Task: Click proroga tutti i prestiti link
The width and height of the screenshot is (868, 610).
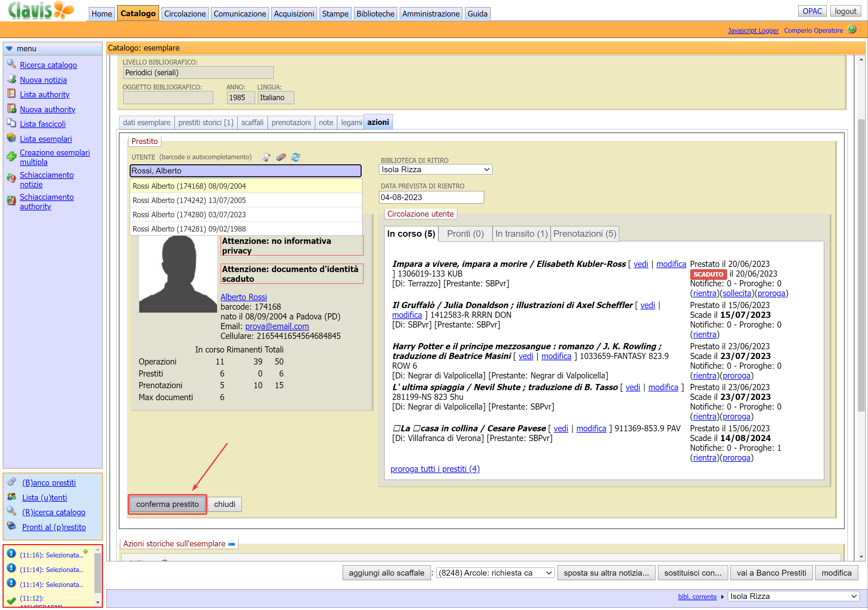Action: pyautogui.click(x=435, y=469)
